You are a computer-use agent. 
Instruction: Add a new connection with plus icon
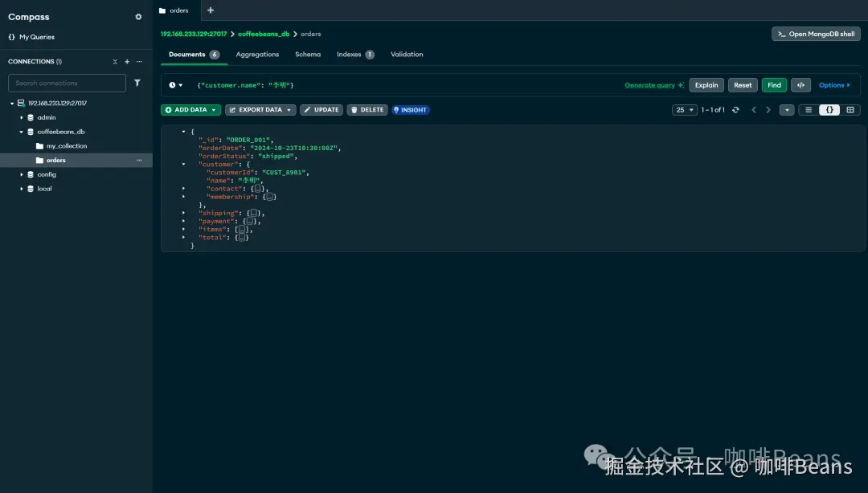pyautogui.click(x=127, y=61)
